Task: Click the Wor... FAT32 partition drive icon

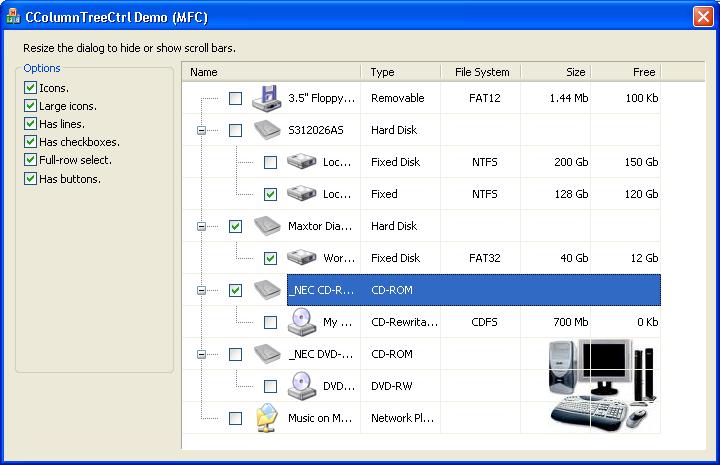Action: point(303,258)
